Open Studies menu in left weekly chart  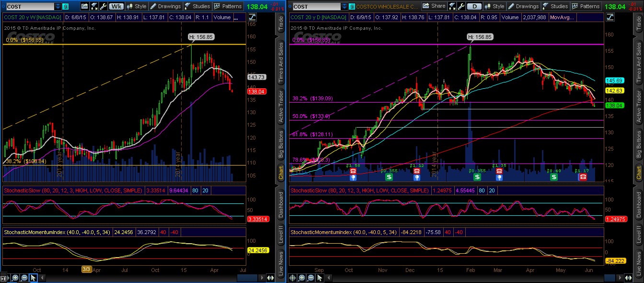(x=198, y=6)
